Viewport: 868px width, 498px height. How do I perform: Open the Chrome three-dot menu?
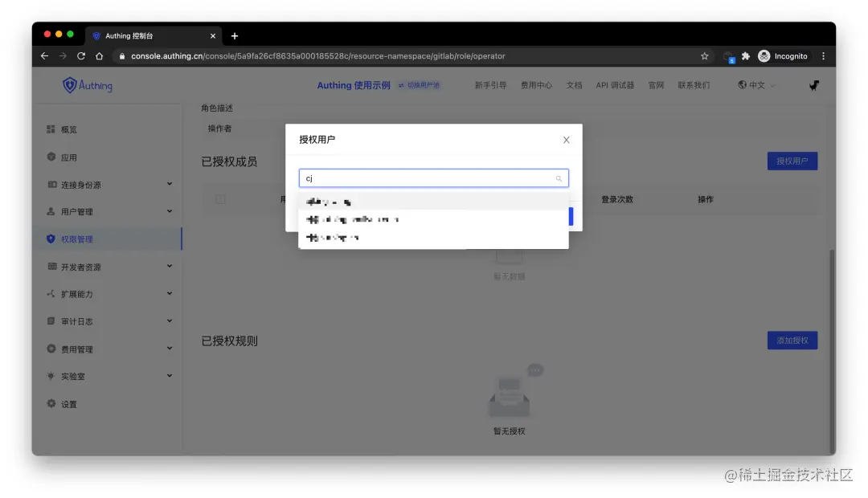tap(823, 56)
